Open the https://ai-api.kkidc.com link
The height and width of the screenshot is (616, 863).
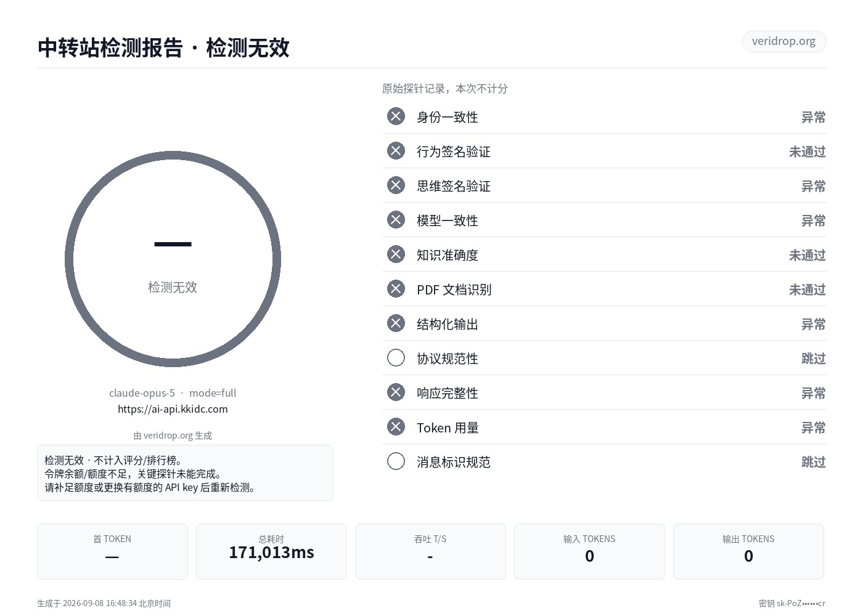(173, 409)
